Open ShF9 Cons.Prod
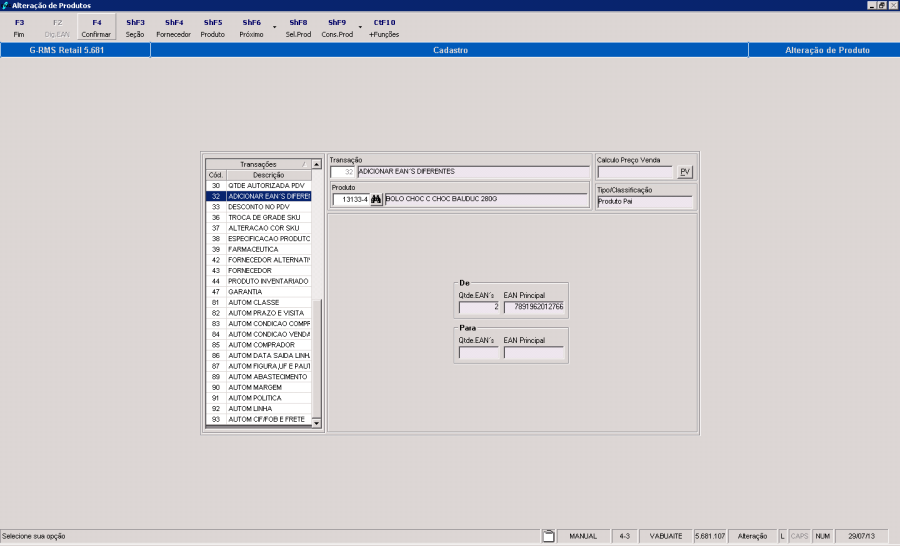 337,28
